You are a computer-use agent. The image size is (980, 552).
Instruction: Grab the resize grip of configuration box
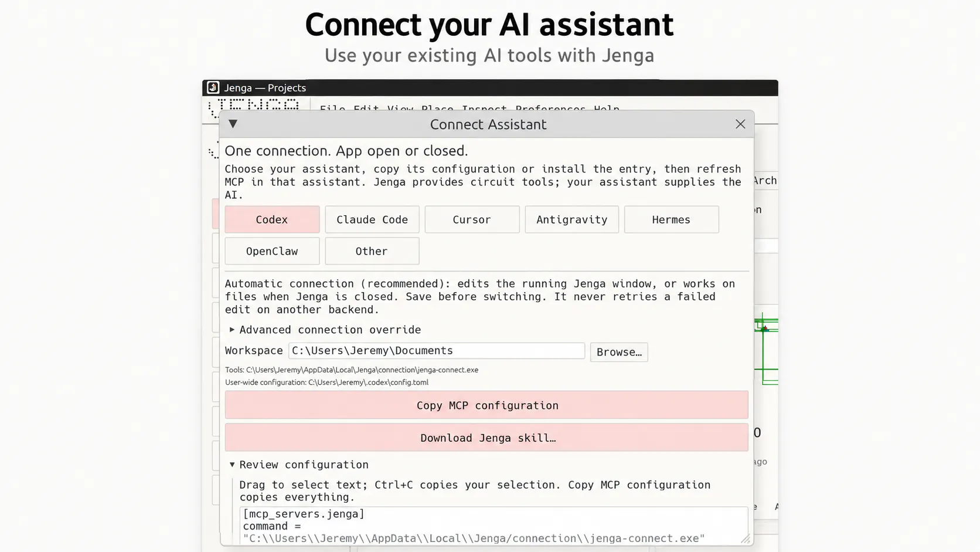click(745, 539)
